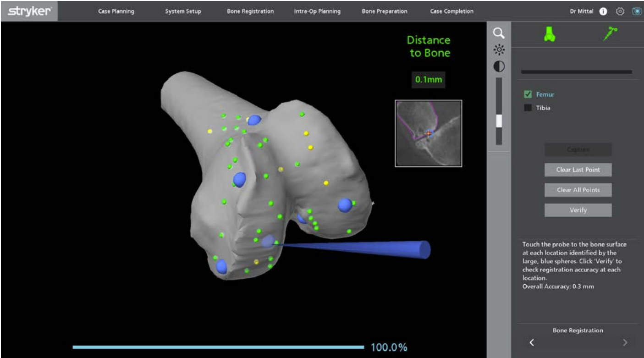Click the 0.1mm distance value box

pyautogui.click(x=428, y=80)
